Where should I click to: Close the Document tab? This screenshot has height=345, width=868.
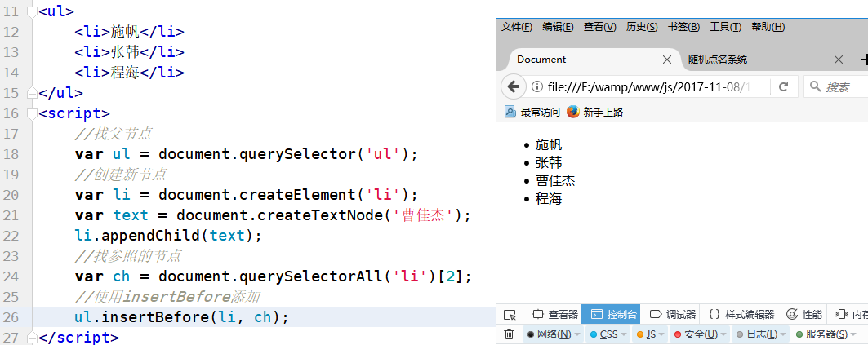[x=666, y=60]
